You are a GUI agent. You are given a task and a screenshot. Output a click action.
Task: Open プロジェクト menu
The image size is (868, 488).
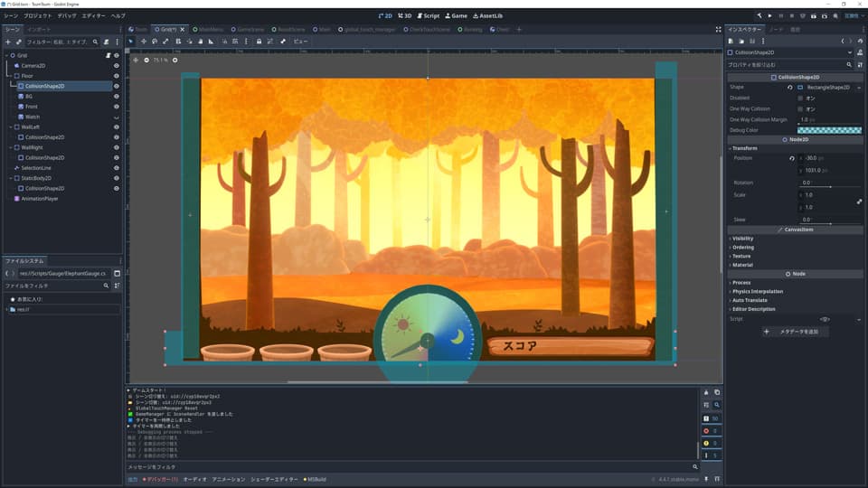pos(38,16)
